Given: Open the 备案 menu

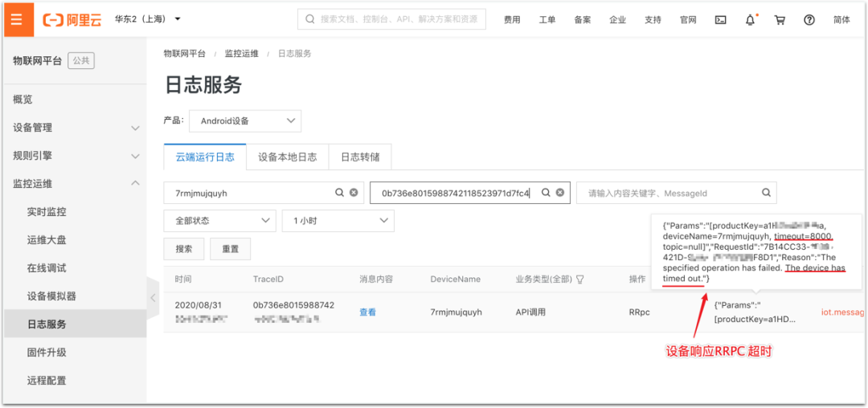Looking at the screenshot, I should (583, 20).
